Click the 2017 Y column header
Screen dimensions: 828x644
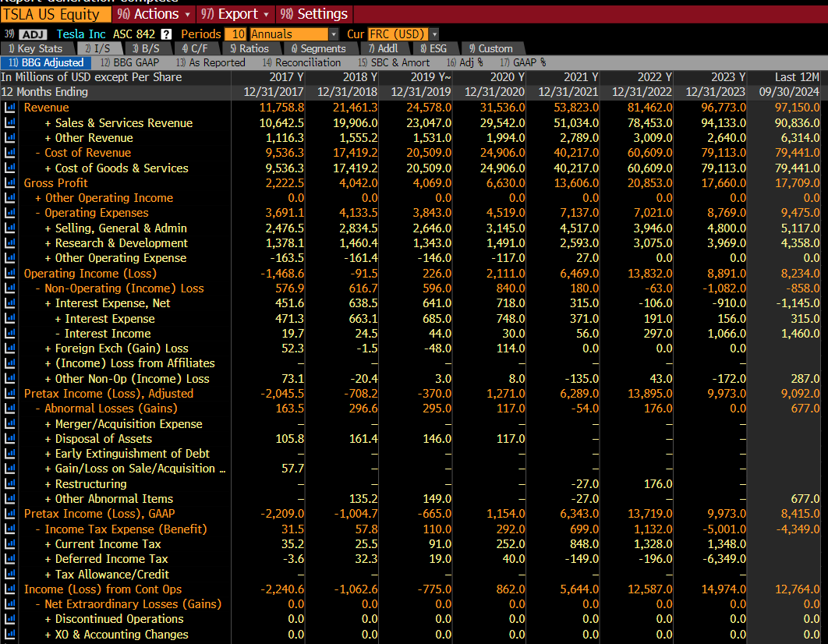(x=286, y=77)
